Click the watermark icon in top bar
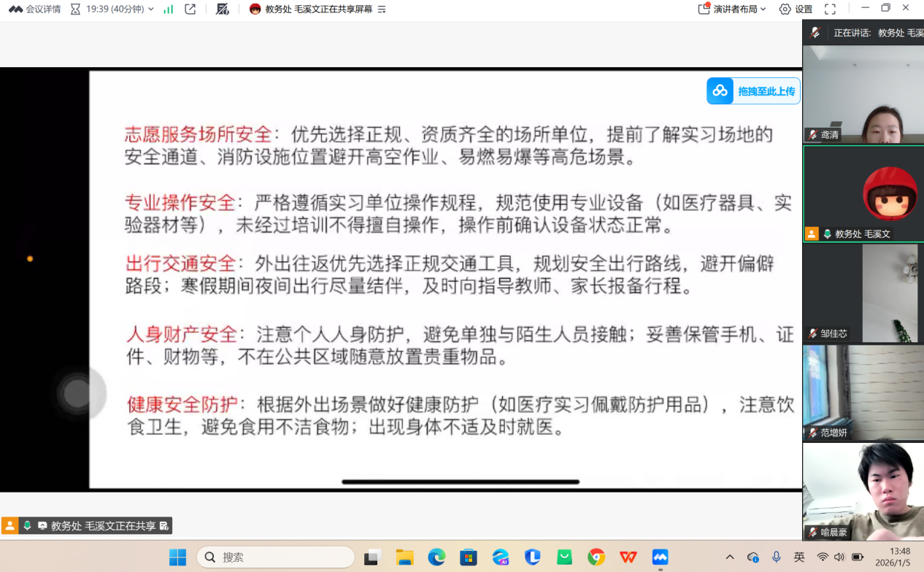 223,9
